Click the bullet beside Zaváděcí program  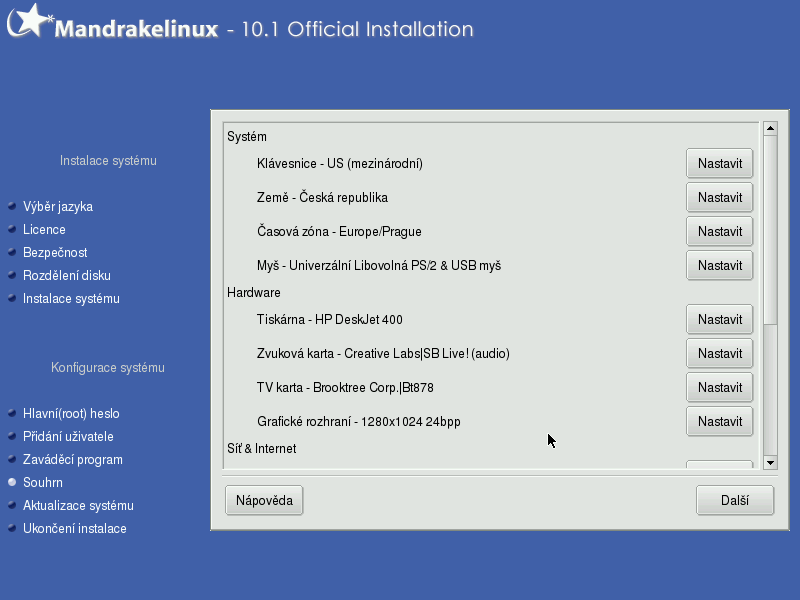[12, 459]
